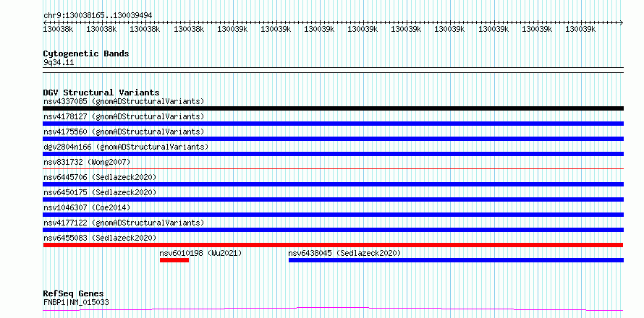Screen dimensions: 644x318
Task: Select the 9q34.11 band label
Action: pos(59,62)
